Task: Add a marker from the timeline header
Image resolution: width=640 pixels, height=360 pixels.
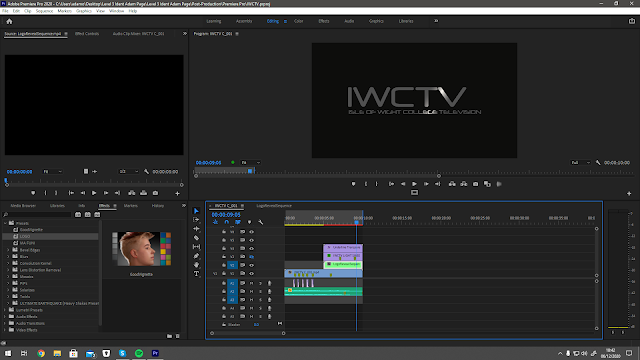Action: (x=249, y=222)
